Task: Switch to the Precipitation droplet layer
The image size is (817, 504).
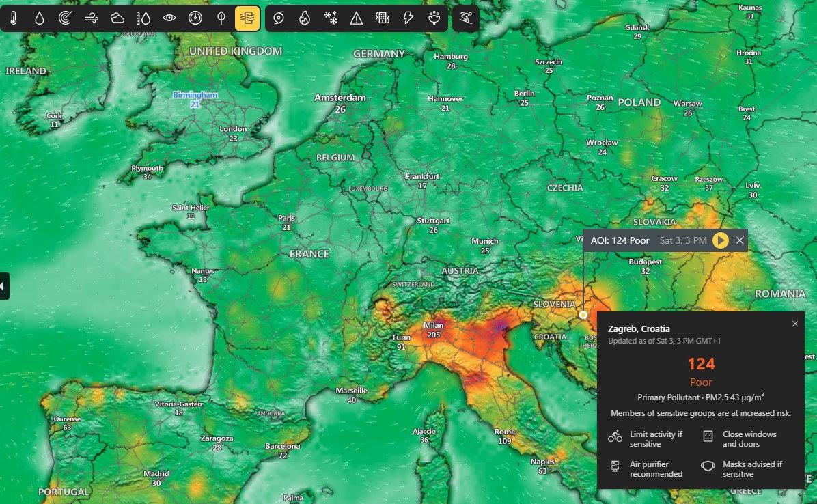Action: 40,18
